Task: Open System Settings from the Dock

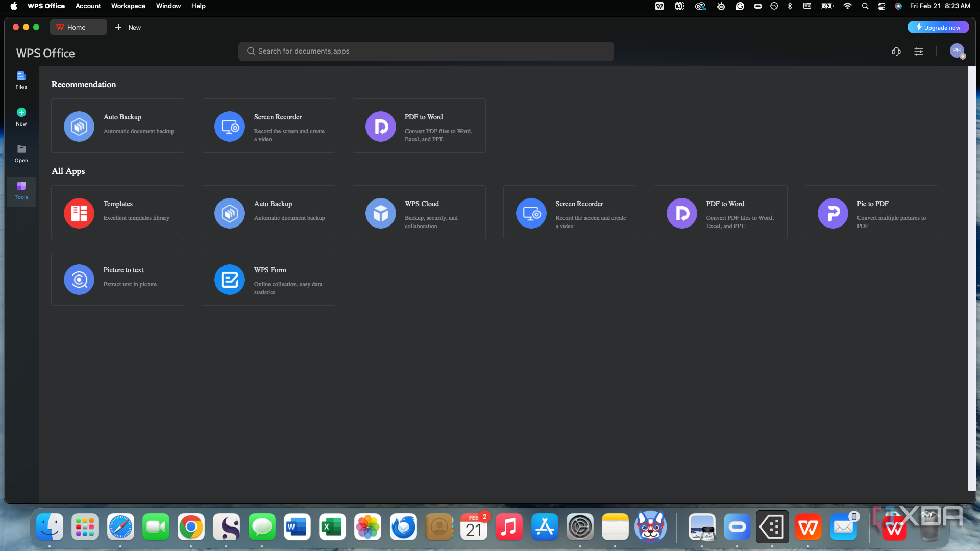Action: 580,527
